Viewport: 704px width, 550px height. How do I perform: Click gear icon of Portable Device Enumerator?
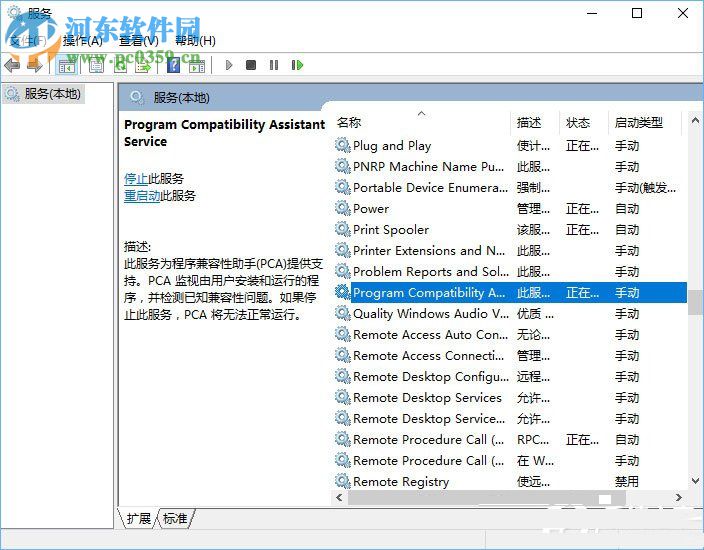pyautogui.click(x=343, y=187)
